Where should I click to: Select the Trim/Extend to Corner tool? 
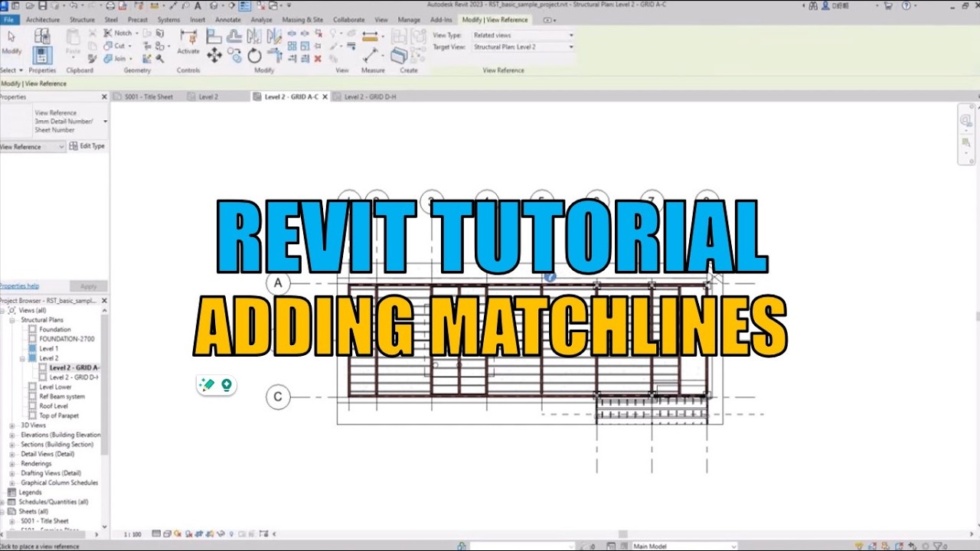[274, 55]
